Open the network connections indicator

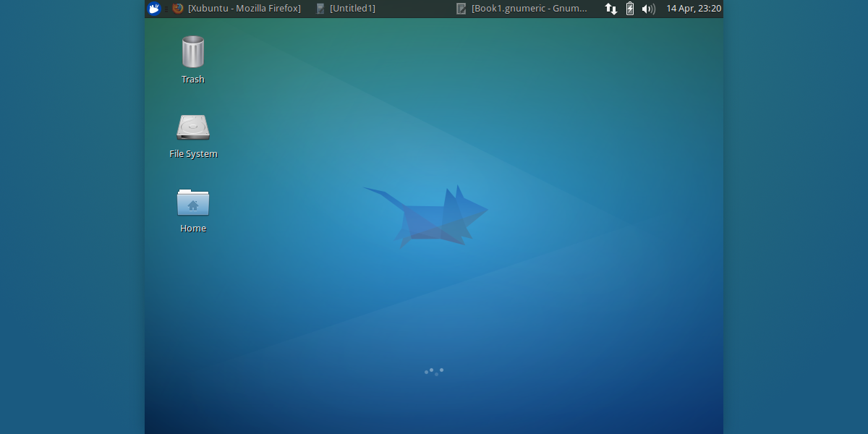[611, 9]
